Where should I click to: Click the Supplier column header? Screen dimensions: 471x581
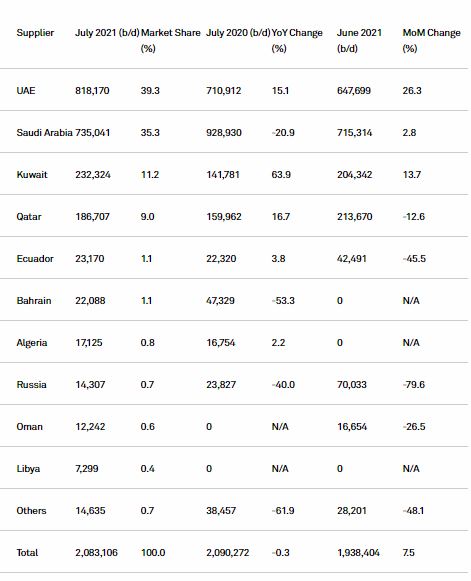pyautogui.click(x=35, y=33)
